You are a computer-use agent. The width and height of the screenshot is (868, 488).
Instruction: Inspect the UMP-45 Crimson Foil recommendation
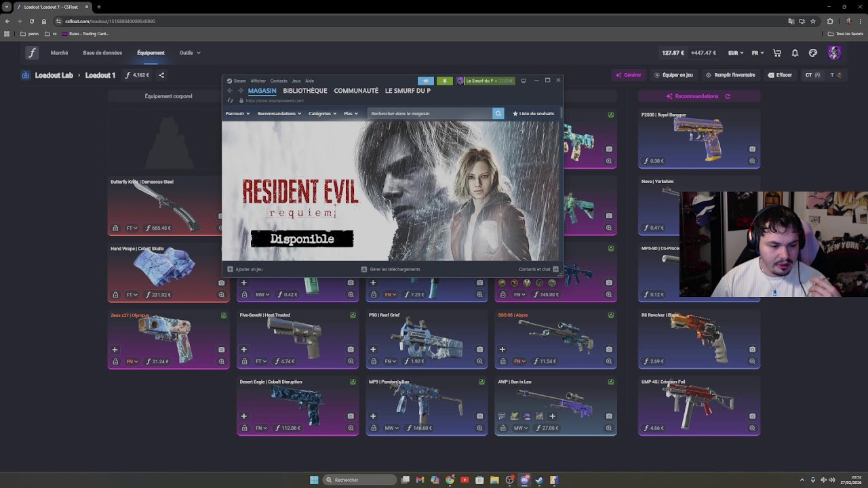pyautogui.click(x=752, y=428)
